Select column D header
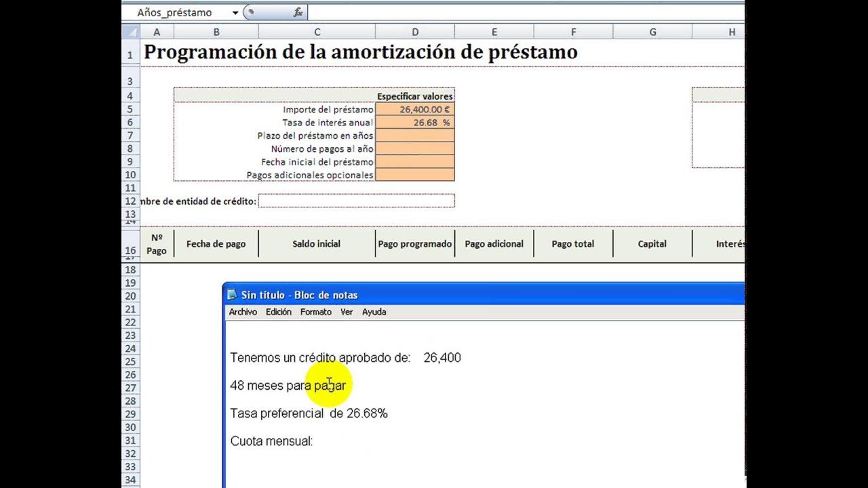 [x=415, y=32]
